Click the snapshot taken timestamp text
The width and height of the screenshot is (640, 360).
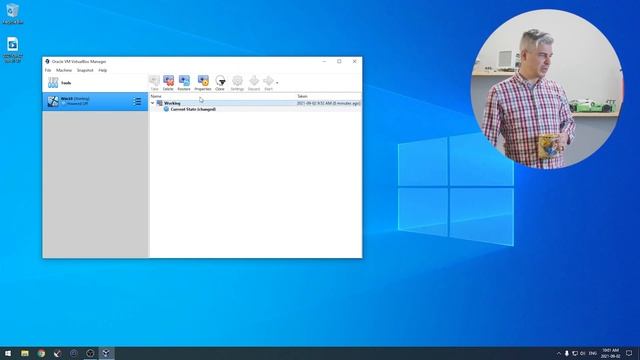point(329,103)
